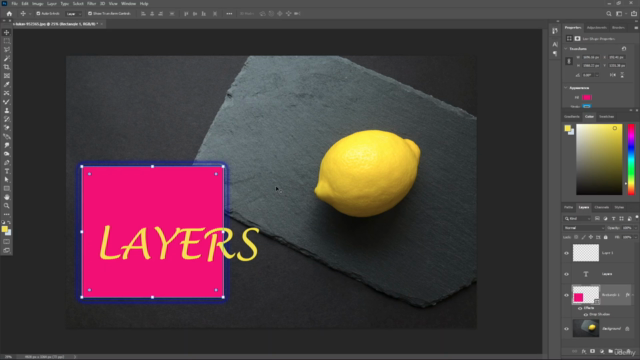Image resolution: width=640 pixels, height=360 pixels.
Task: Toggle Show Transform Controls checkbox
Action: tap(90, 13)
